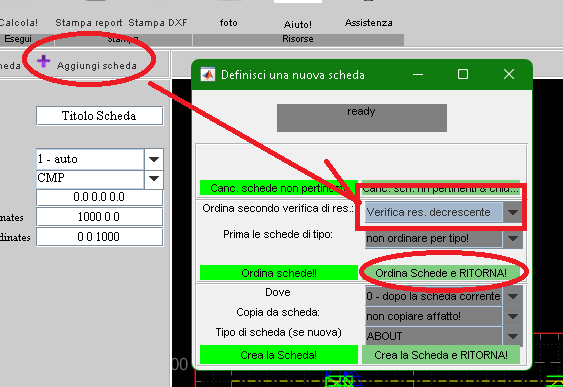
Task: Open the Assistenza menu item
Action: pyautogui.click(x=368, y=23)
